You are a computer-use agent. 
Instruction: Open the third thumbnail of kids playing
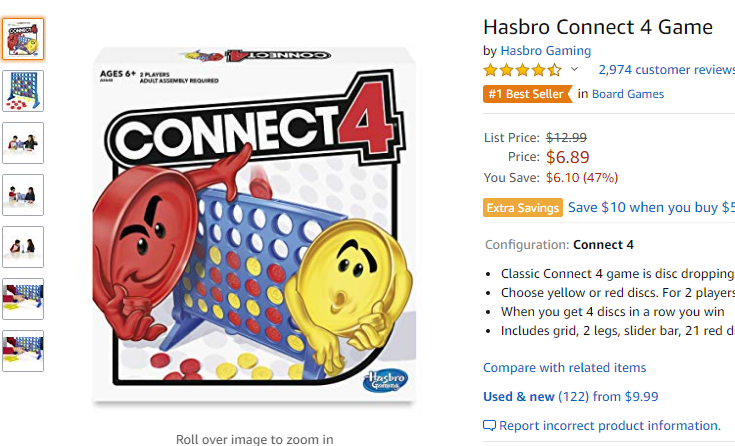pos(23,143)
